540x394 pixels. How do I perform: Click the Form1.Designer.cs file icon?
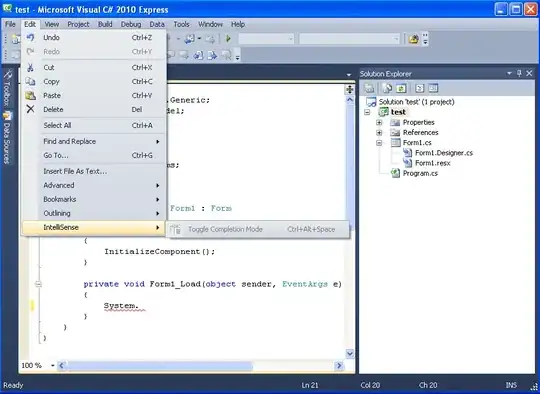tap(407, 153)
